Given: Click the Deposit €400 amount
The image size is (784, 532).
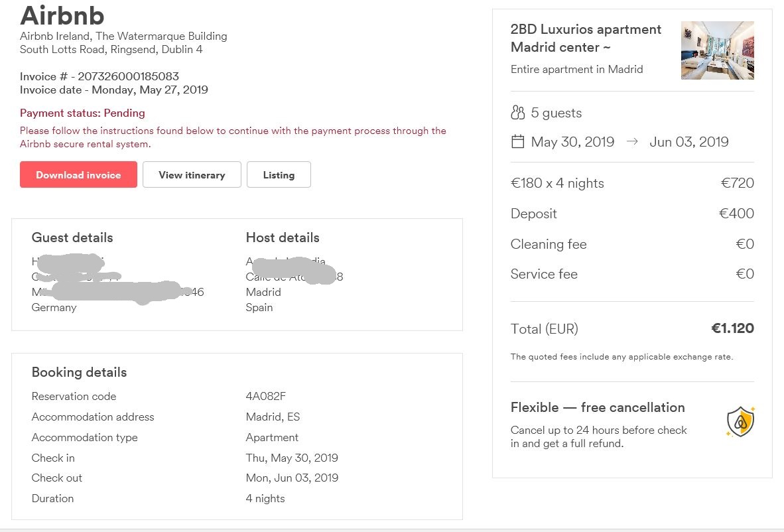Looking at the screenshot, I should pos(736,214).
